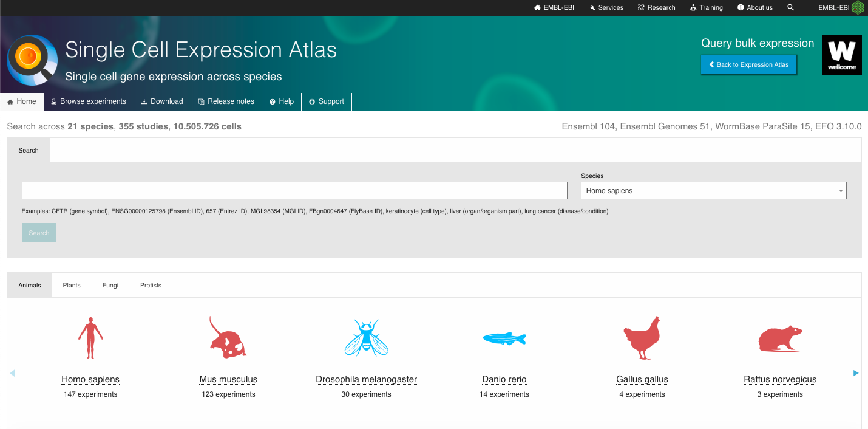
Task: Click the Danio rerio zebrafish icon
Action: (x=504, y=338)
